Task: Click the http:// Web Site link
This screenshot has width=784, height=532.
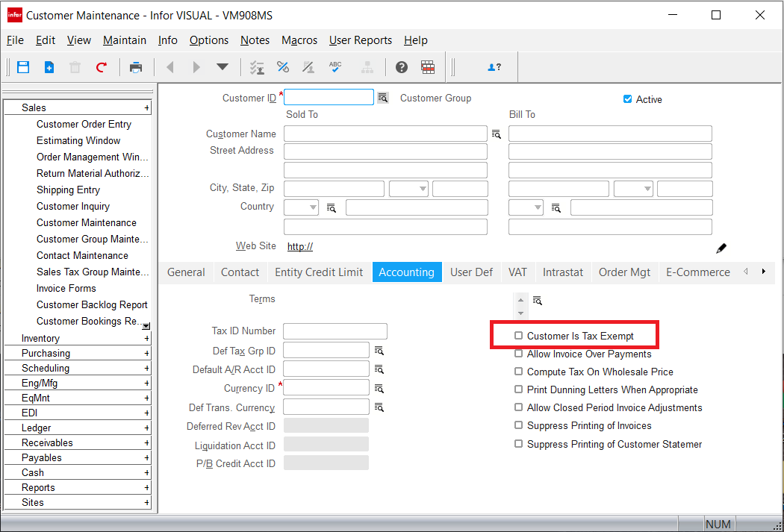Action: click(x=300, y=246)
